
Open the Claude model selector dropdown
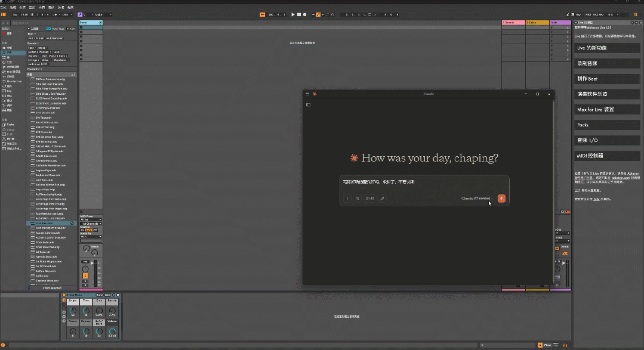[476, 198]
